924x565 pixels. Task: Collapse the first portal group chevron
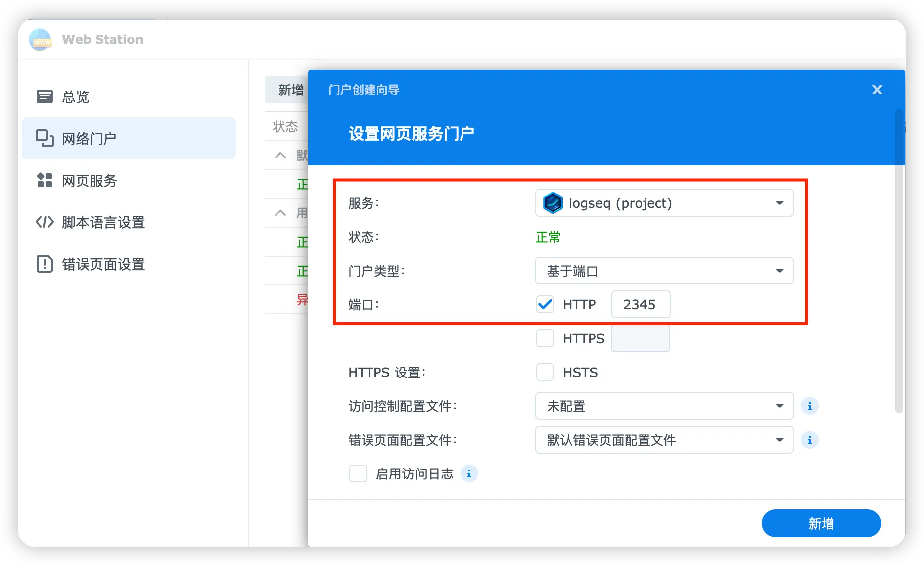[280, 155]
